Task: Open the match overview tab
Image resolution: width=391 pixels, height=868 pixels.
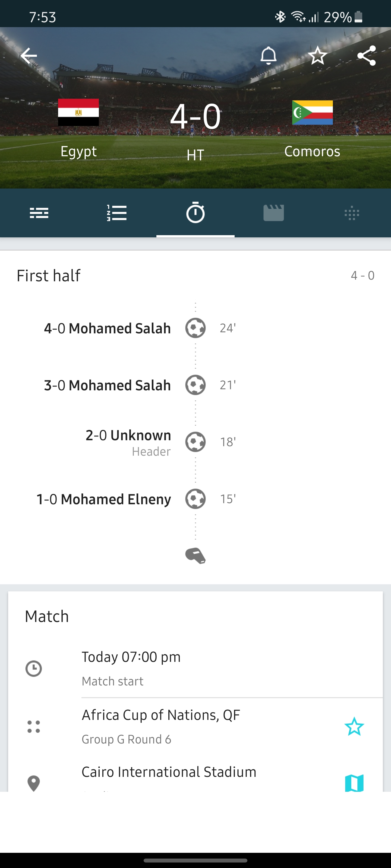Action: pos(39,213)
